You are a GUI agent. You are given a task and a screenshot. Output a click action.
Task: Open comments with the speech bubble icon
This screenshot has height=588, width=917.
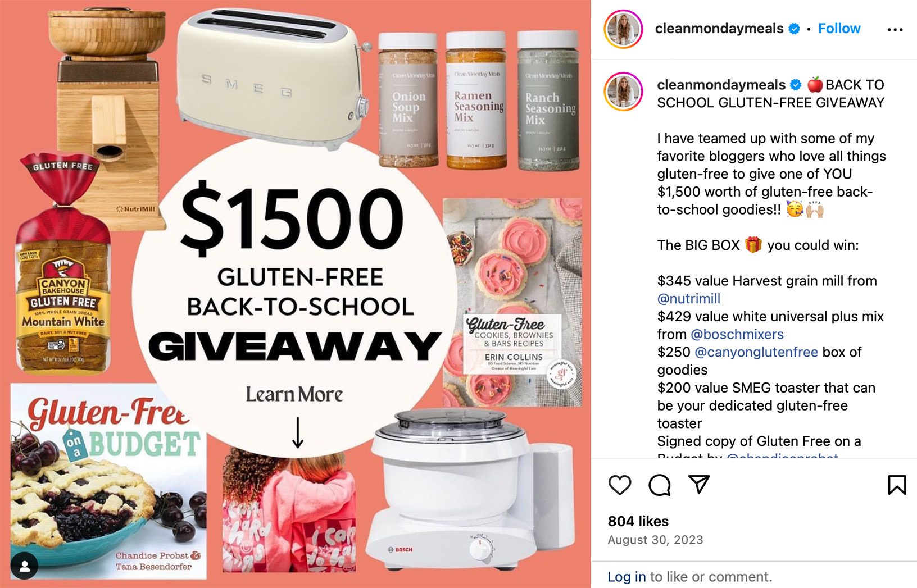coord(659,485)
